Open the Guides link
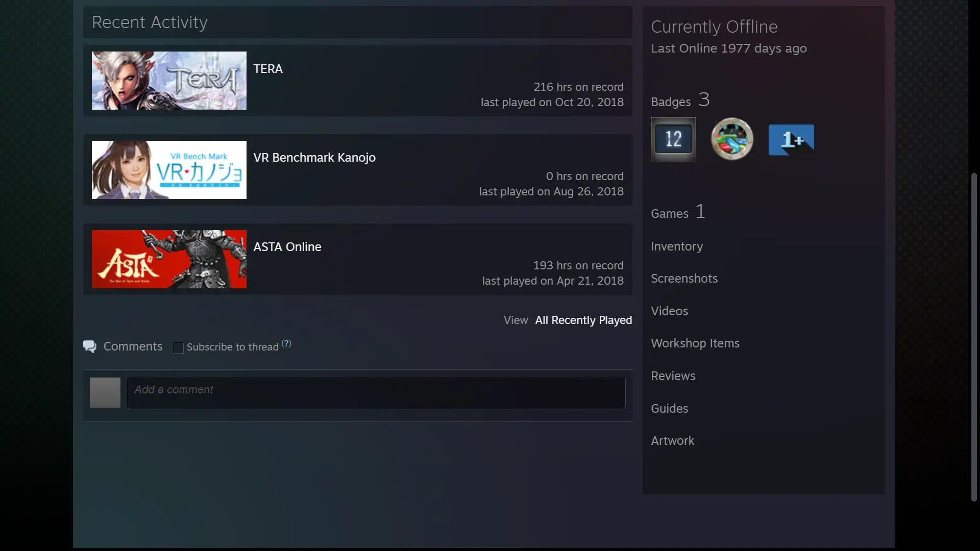The width and height of the screenshot is (980, 551). [x=669, y=408]
